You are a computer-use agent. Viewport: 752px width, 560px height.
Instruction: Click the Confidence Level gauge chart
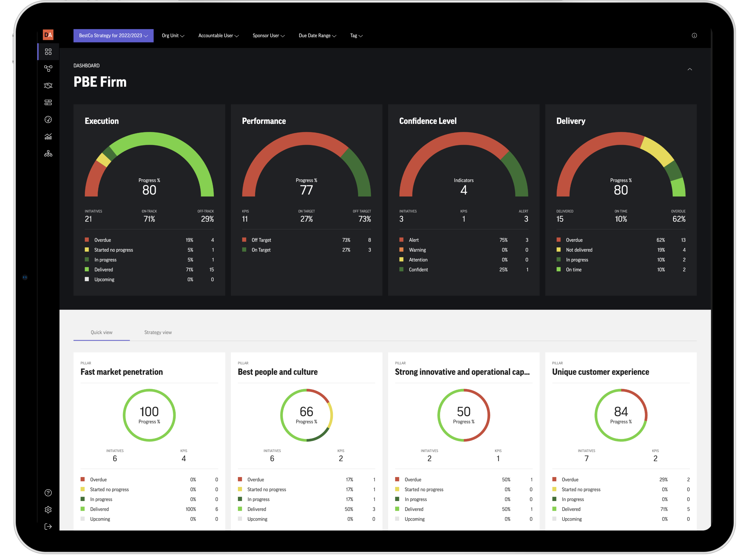[464, 164]
